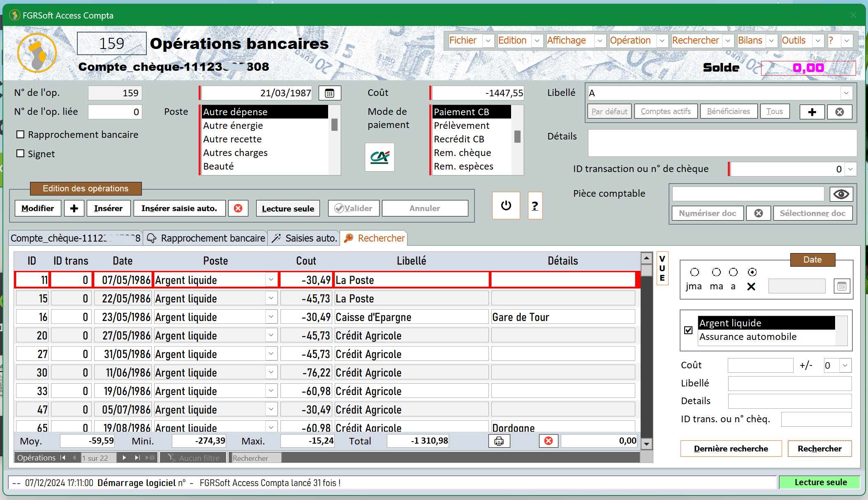Click Comptes actifs filter button
This screenshot has height=500, width=868.
666,112
